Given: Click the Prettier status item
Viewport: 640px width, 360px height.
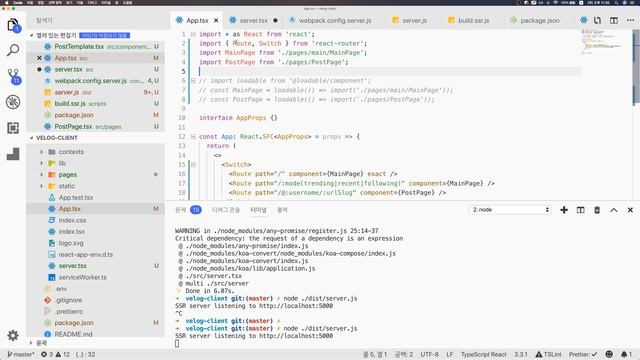Looking at the screenshot, I should coord(583,354).
